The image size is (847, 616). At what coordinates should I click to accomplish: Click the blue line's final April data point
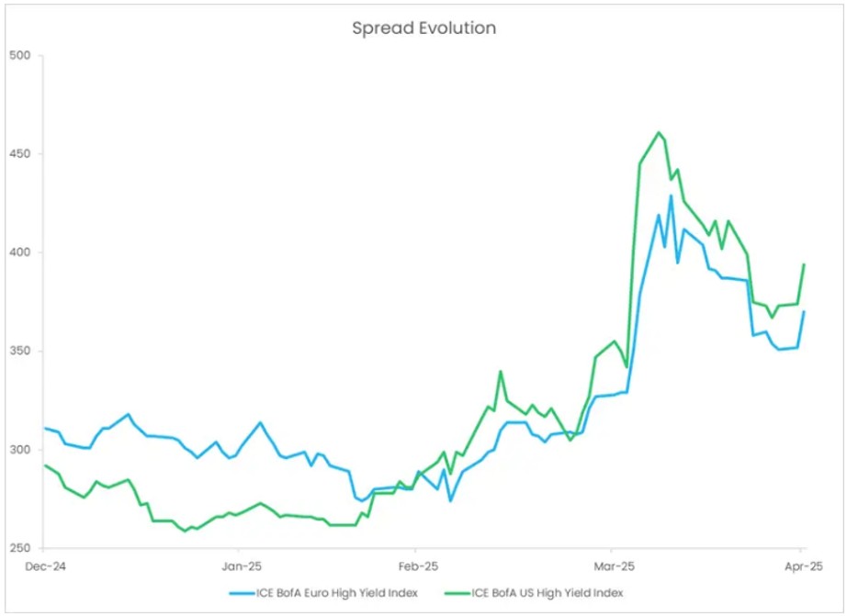click(804, 311)
